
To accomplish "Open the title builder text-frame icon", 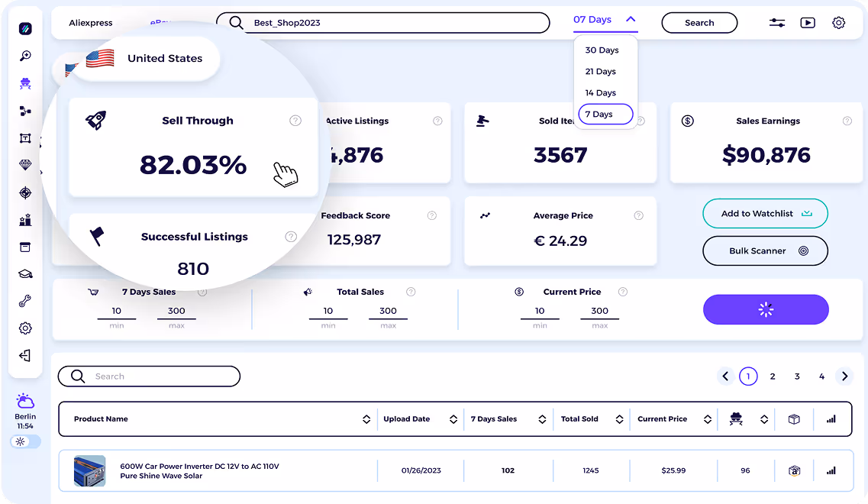I will click(x=25, y=138).
